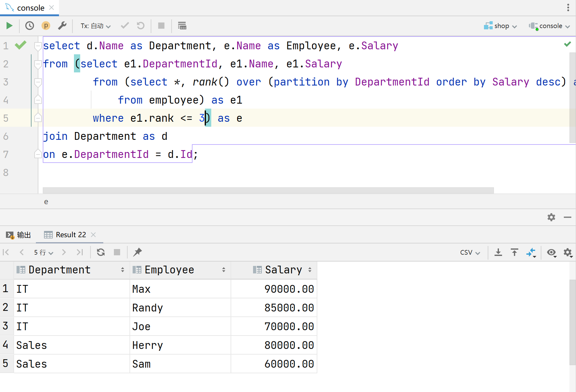Collapse the code fold at line 1
Viewport: 576px width, 392px height.
(38, 46)
